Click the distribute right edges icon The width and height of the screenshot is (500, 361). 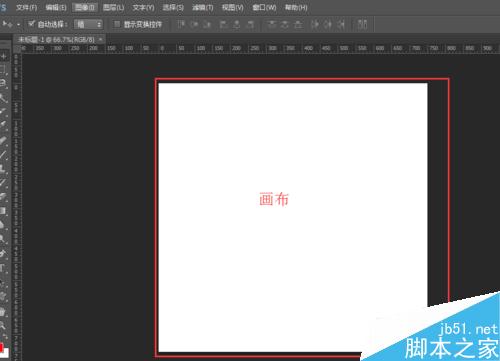[341, 24]
